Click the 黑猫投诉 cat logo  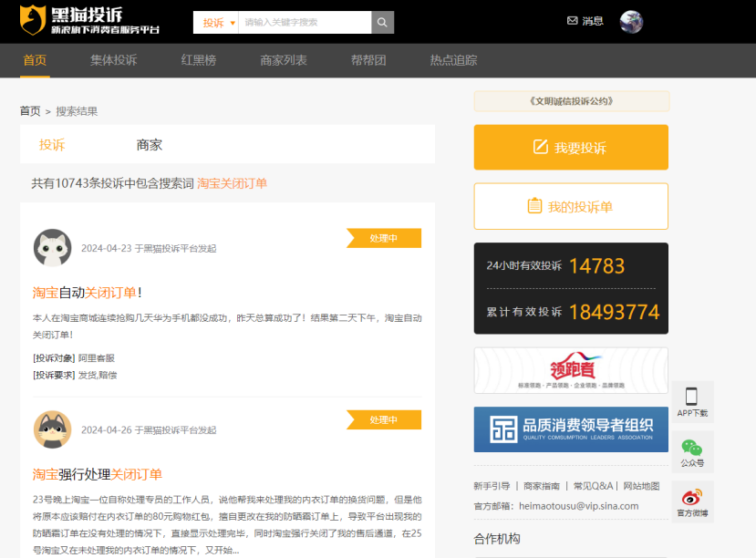click(35, 21)
